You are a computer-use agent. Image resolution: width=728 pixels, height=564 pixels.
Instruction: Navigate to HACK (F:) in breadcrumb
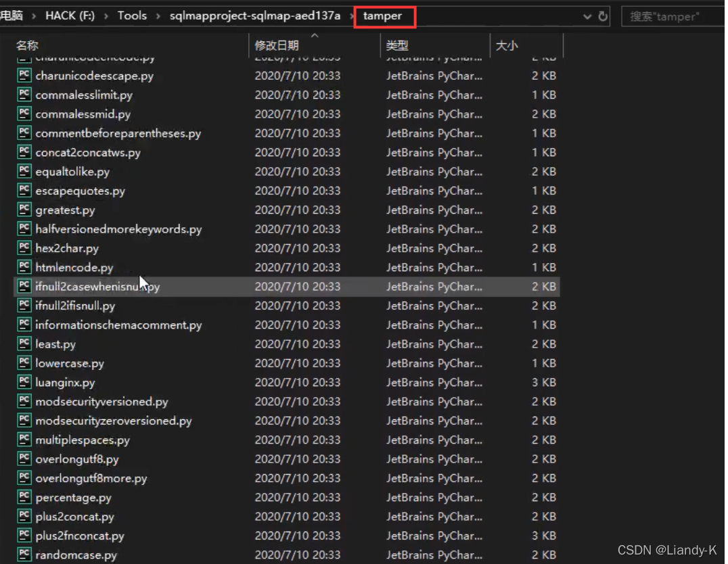click(x=70, y=16)
